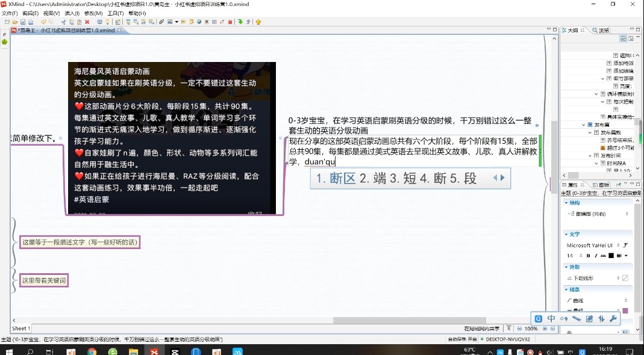Select the 这里带着关键词 topic
The width and height of the screenshot is (644, 355).
[44, 281]
